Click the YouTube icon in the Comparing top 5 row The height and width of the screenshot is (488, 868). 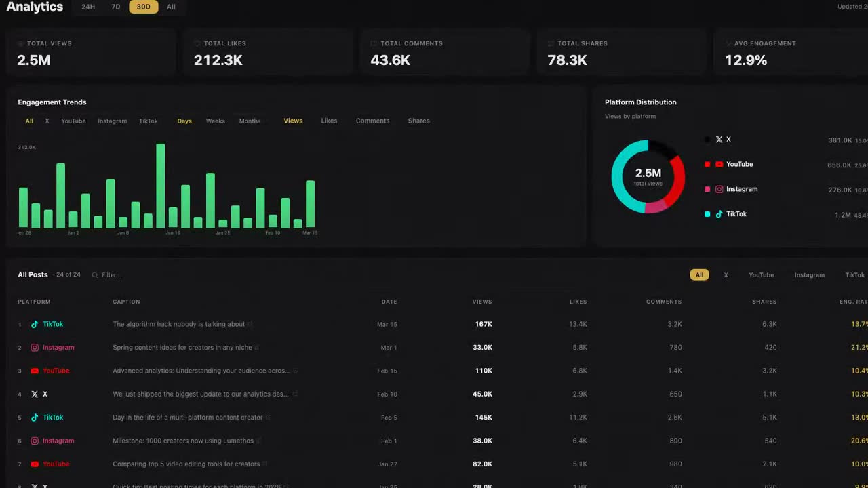point(35,464)
